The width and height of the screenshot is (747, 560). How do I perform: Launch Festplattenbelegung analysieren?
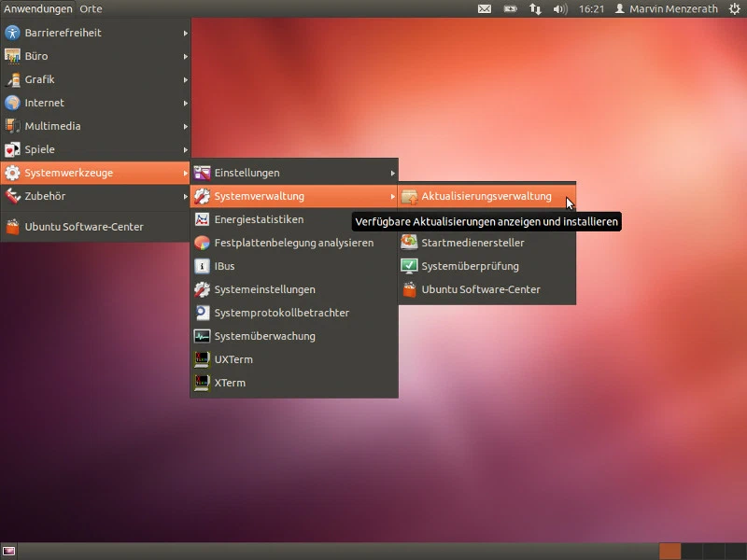294,243
